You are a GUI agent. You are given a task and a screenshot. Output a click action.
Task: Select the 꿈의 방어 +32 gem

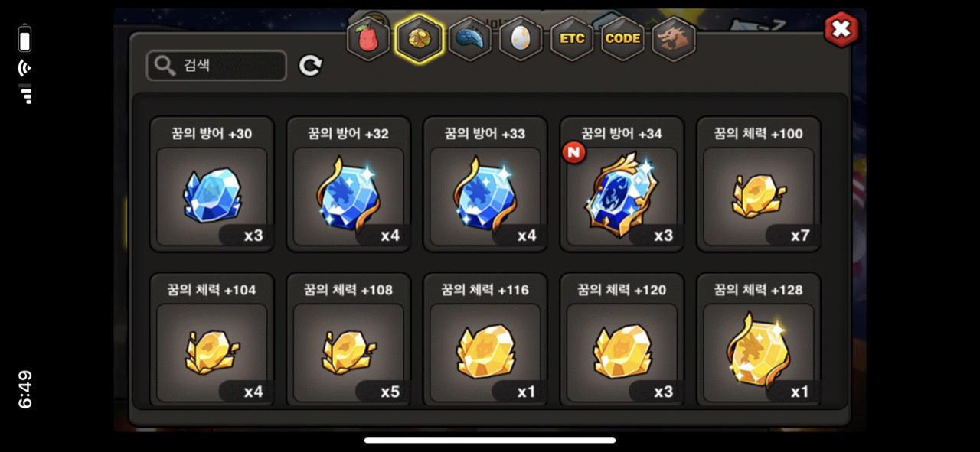tap(348, 184)
